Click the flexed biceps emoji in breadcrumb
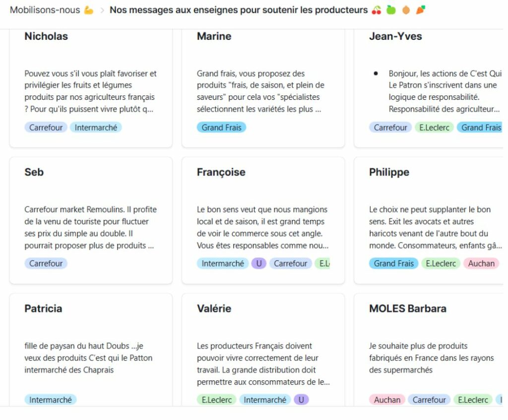 (x=88, y=10)
